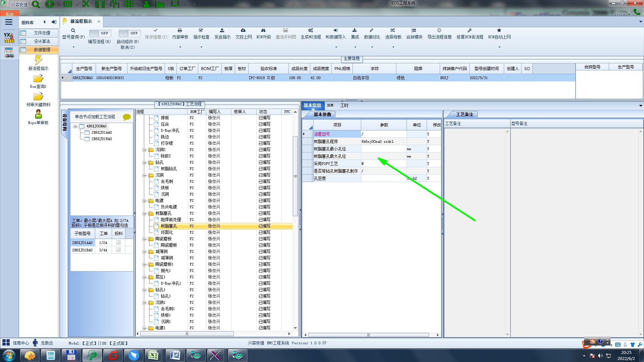
Task: Click the 文控上网 cloud upload icon
Action: pyautogui.click(x=243, y=30)
